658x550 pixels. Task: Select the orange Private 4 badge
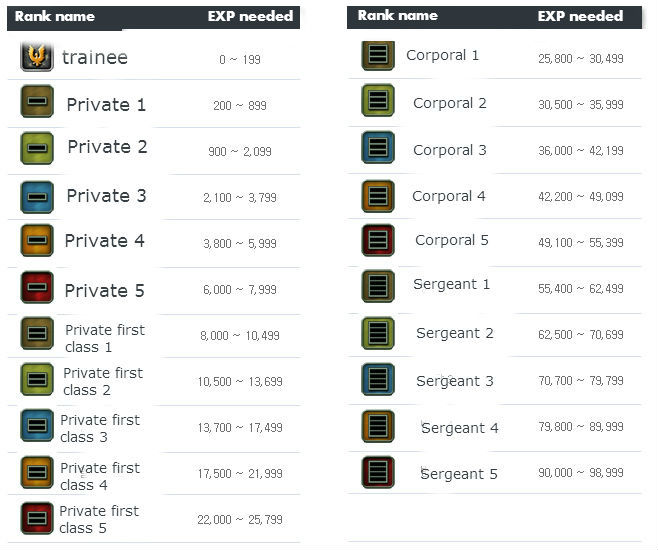click(37, 241)
